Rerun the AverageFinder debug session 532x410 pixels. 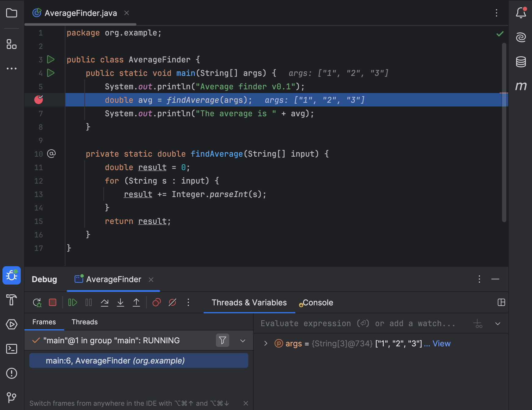[37, 302]
